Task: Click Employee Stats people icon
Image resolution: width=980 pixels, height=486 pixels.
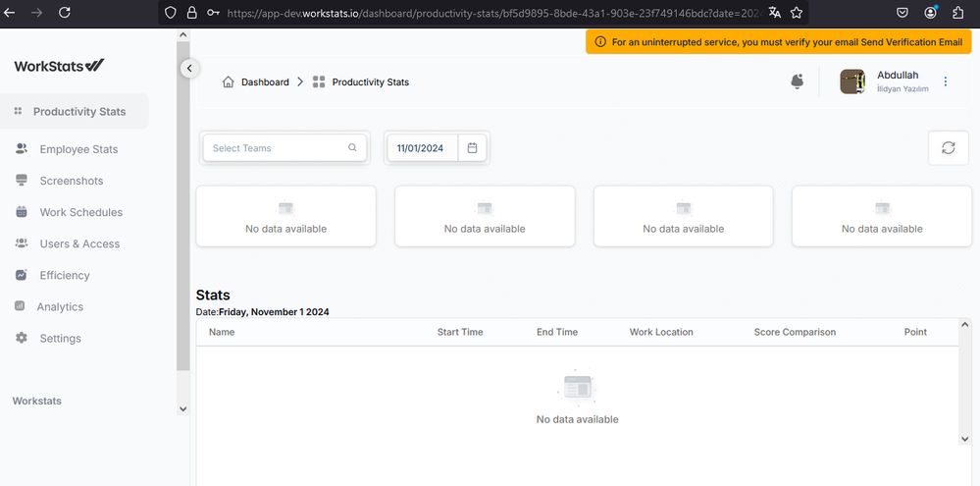Action: [x=22, y=149]
